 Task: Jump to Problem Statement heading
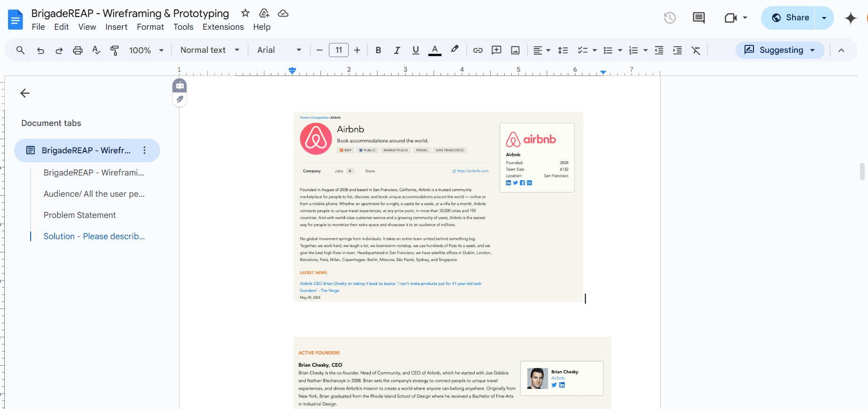80,215
